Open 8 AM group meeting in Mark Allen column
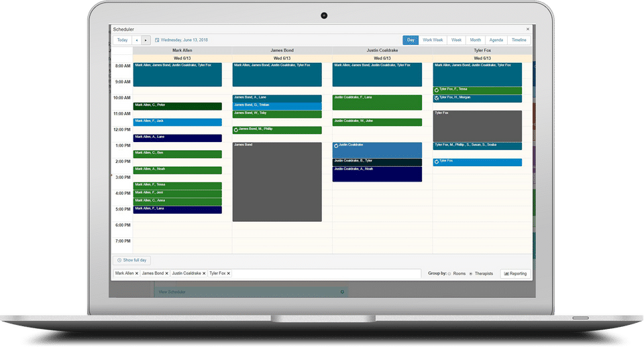 (x=177, y=74)
